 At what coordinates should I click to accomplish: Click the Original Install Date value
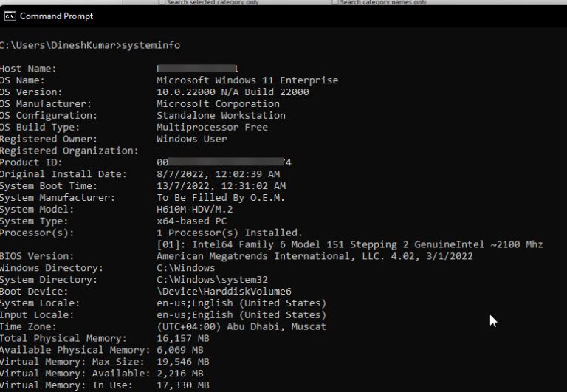[218, 174]
